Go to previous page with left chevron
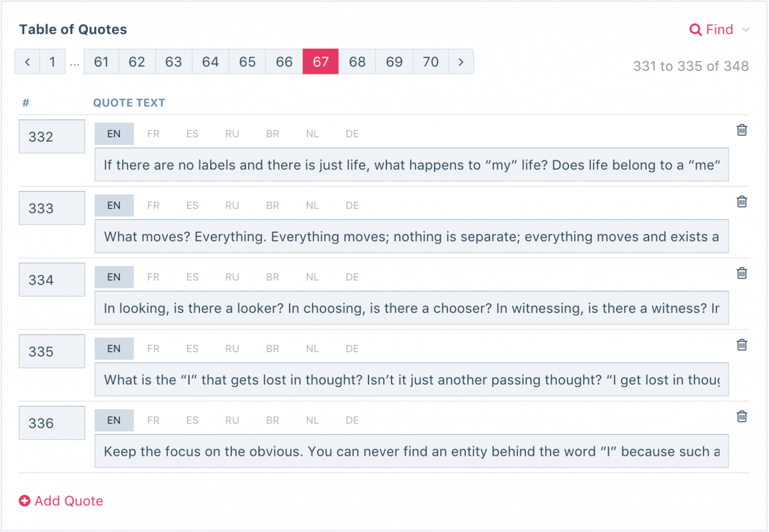 tap(28, 62)
